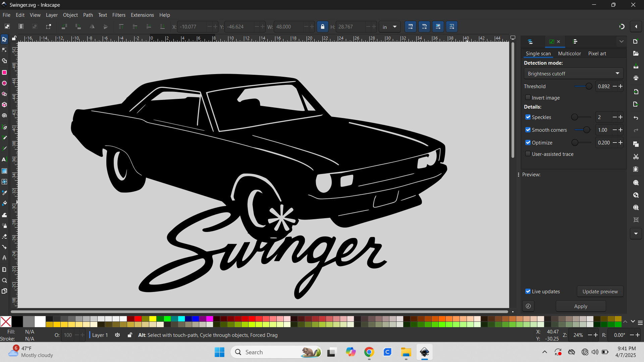Select the Pen Bezier tool
Image resolution: width=644 pixels, height=362 pixels.
[x=4, y=127]
